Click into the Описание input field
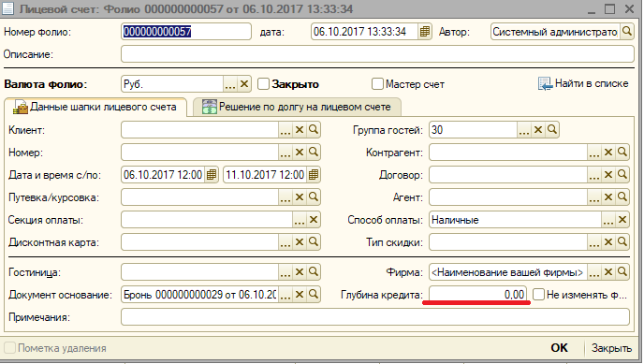The image size is (644, 364). tap(377, 54)
